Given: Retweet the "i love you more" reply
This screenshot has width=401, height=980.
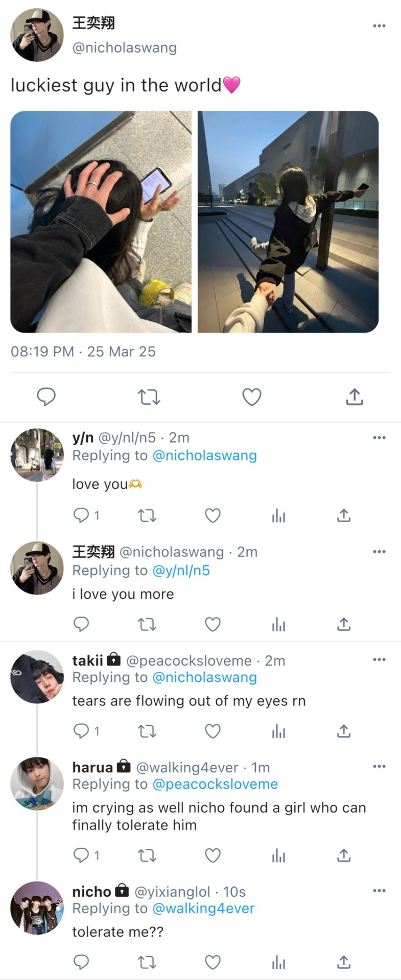Looking at the screenshot, I should 147,624.
